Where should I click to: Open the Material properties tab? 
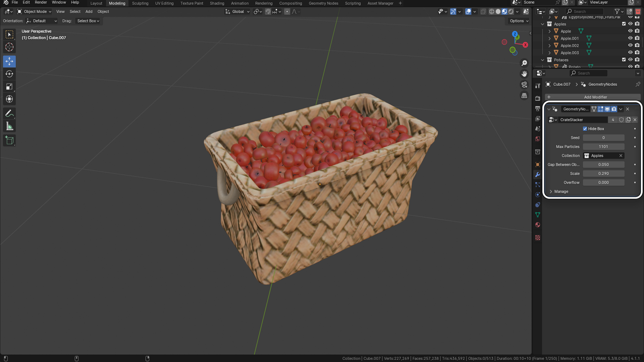click(x=538, y=225)
